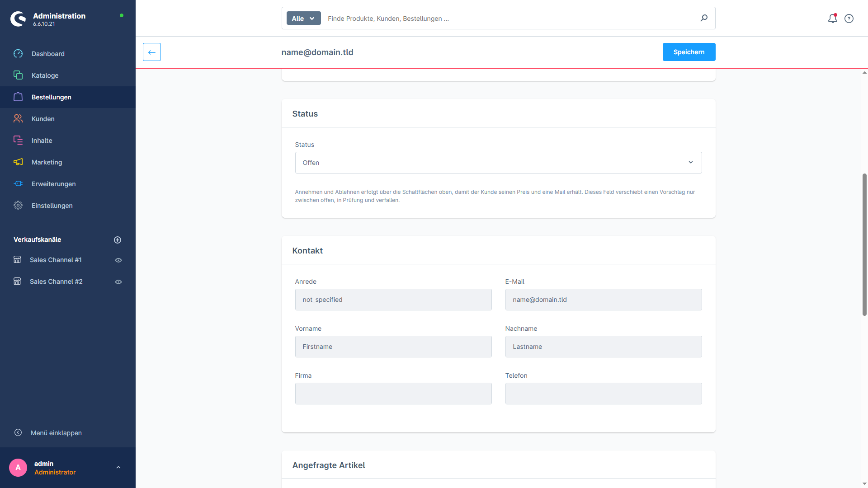Screen dimensions: 868x488
Task: Open the Kunden menu item
Action: (x=68, y=119)
